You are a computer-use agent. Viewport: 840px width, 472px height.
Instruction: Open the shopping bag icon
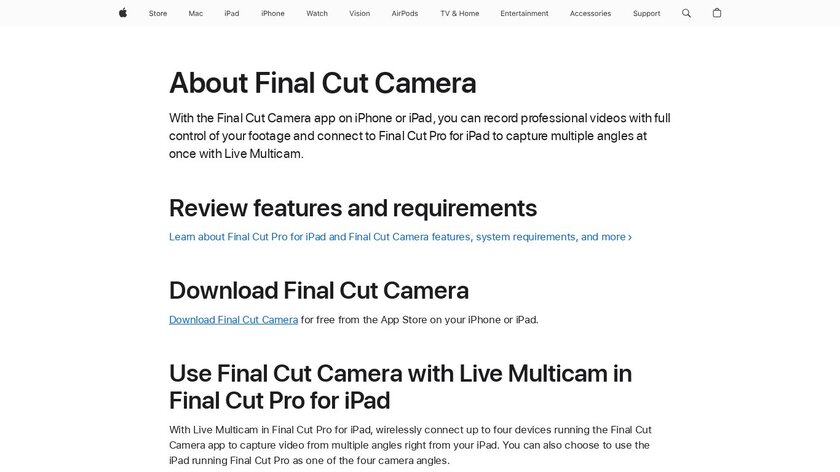[x=717, y=13]
